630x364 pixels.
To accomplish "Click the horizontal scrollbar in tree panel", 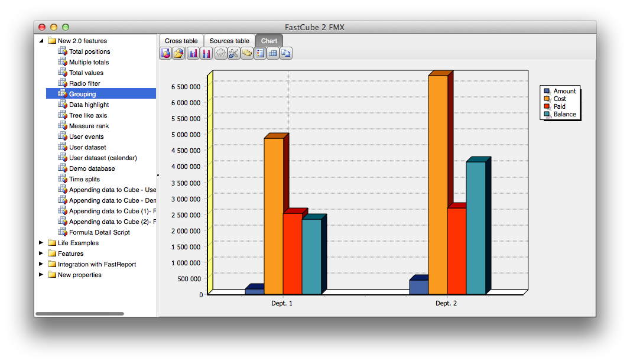I will click(x=80, y=314).
